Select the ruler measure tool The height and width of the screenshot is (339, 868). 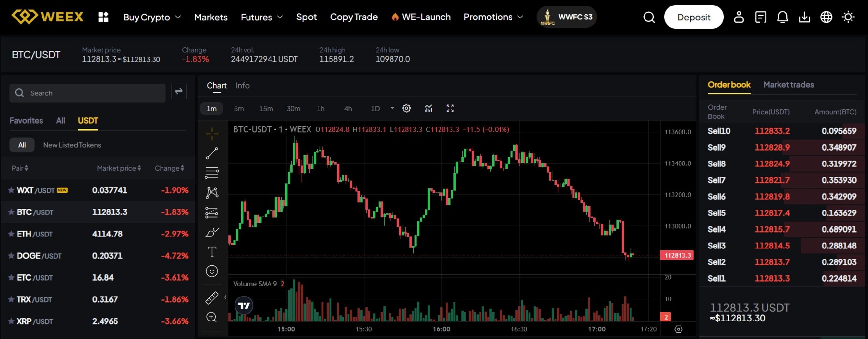(x=212, y=298)
